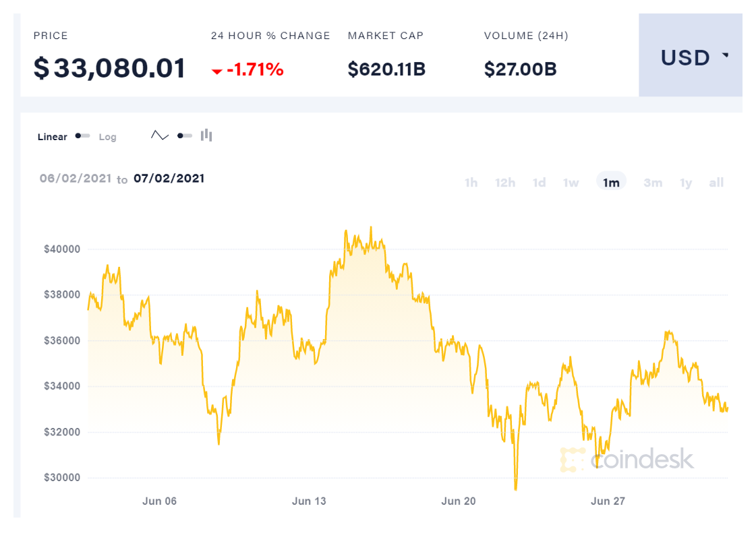756x558 pixels.
Task: Click the line chart type icon
Action: click(x=160, y=135)
